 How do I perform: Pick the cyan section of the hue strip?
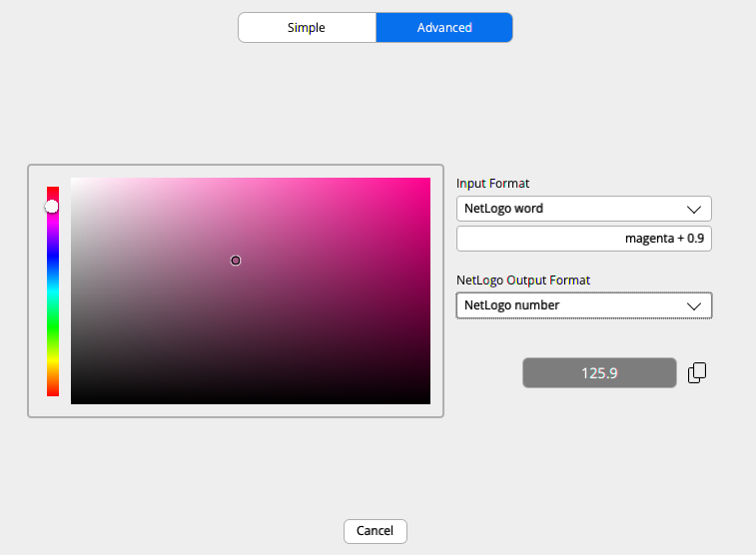[x=53, y=291]
